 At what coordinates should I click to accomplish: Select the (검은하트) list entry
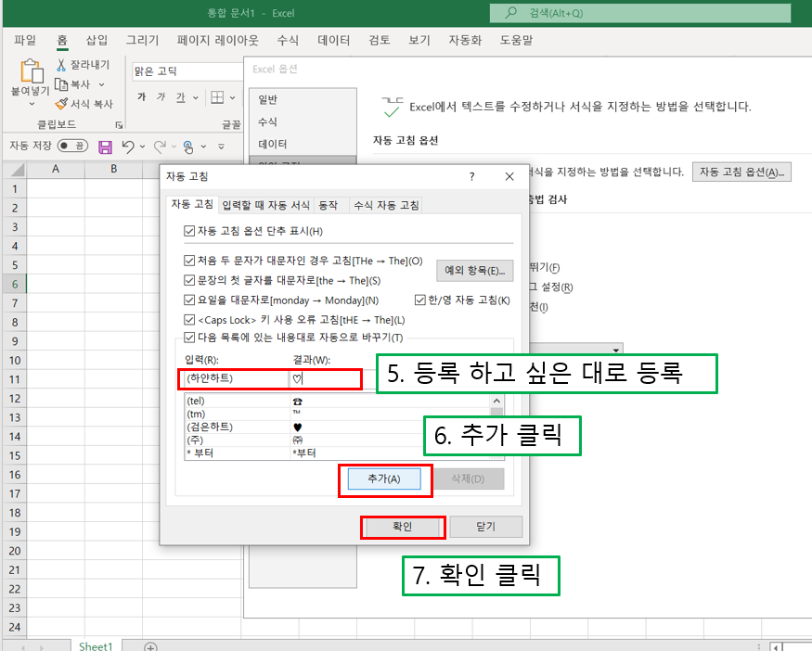(x=337, y=427)
